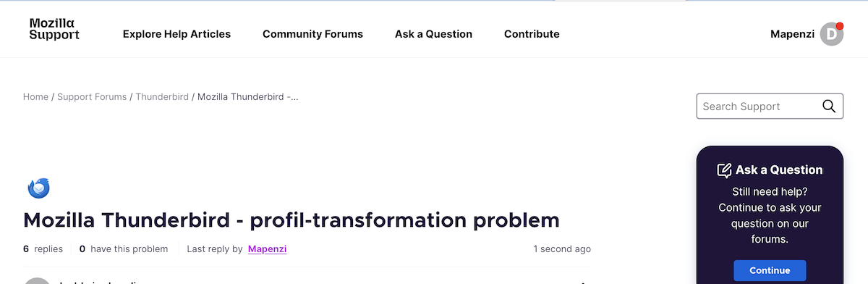Open Community Forums menu
Image resolution: width=868 pixels, height=284 pixels.
pos(312,34)
